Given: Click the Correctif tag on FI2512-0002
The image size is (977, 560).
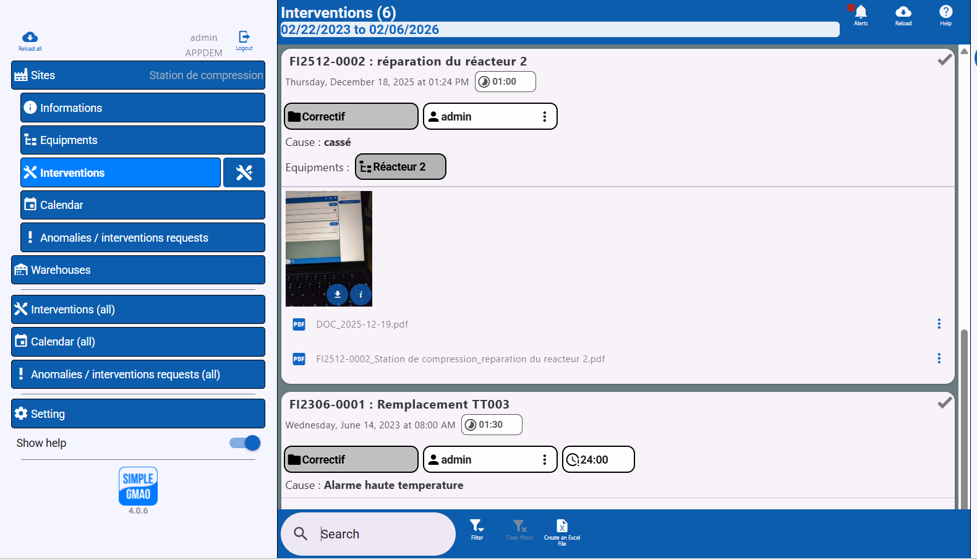Looking at the screenshot, I should (x=351, y=116).
